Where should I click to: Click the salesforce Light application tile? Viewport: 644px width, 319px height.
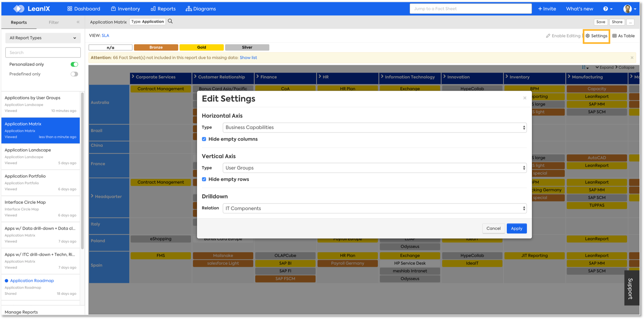pyautogui.click(x=223, y=263)
